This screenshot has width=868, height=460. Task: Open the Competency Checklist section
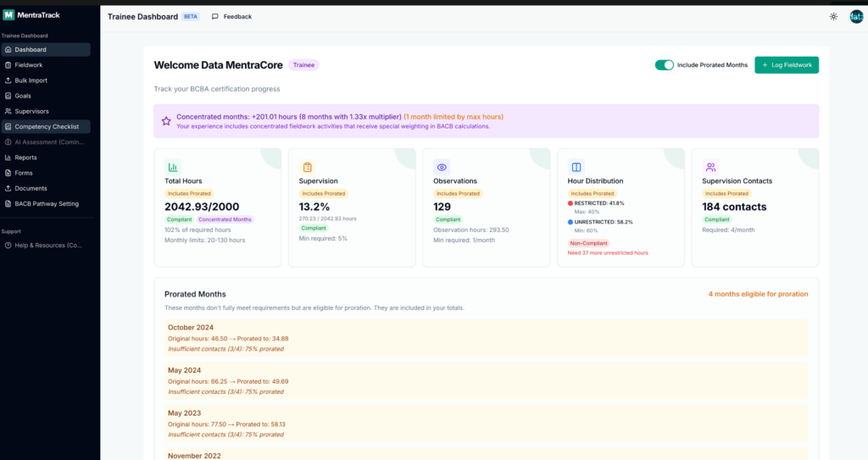[47, 126]
